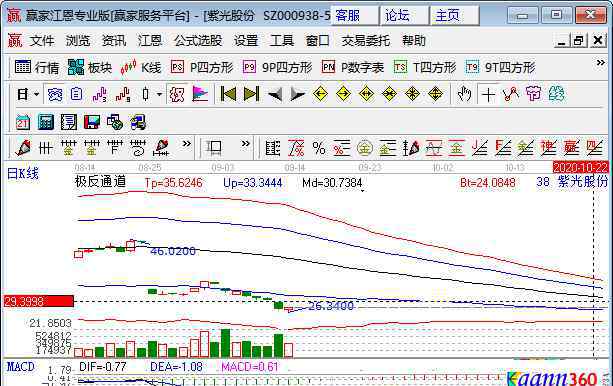
Task: Click the 日K线 chart label
Action: click(23, 173)
